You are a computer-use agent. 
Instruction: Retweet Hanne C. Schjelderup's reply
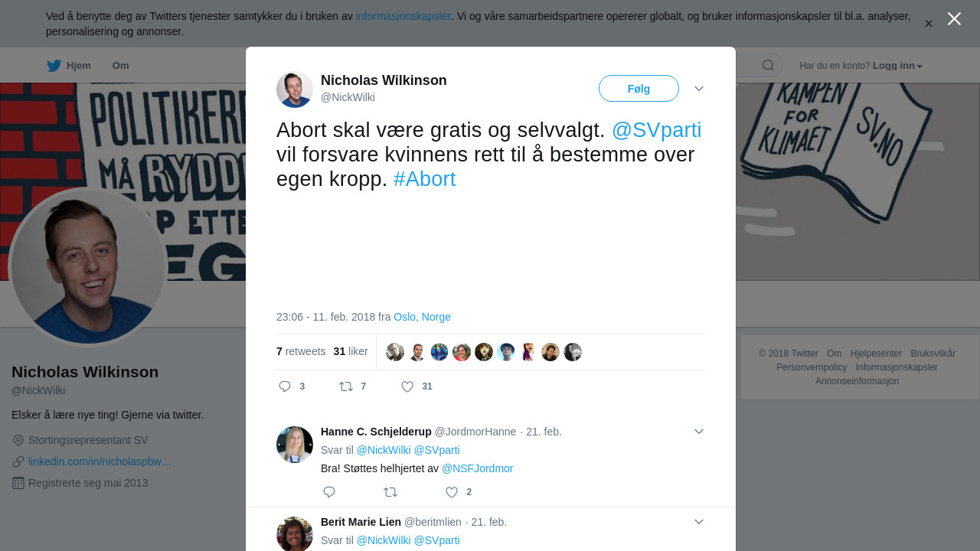point(390,492)
